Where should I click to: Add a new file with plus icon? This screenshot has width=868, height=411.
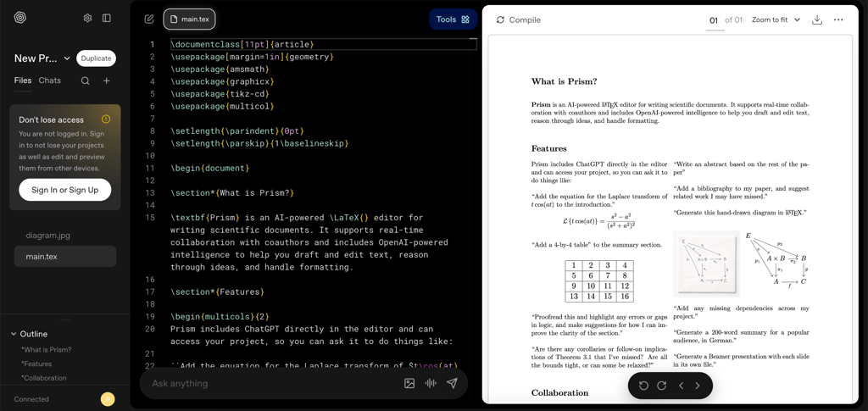point(107,81)
